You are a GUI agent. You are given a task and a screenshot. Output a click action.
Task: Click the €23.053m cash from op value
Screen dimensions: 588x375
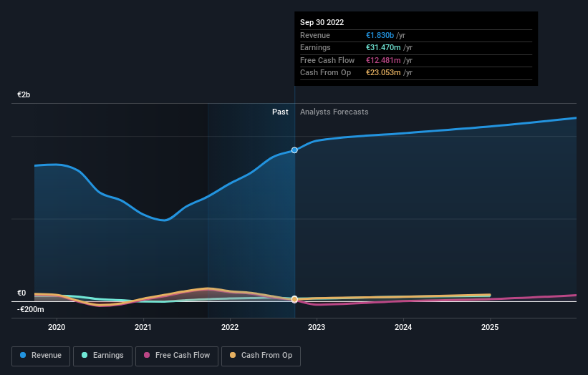coord(383,73)
